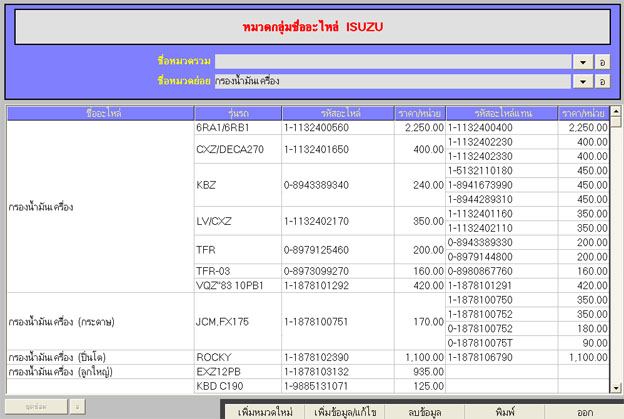Click the 170.00 price cell
The image size is (624, 419).
(x=420, y=322)
